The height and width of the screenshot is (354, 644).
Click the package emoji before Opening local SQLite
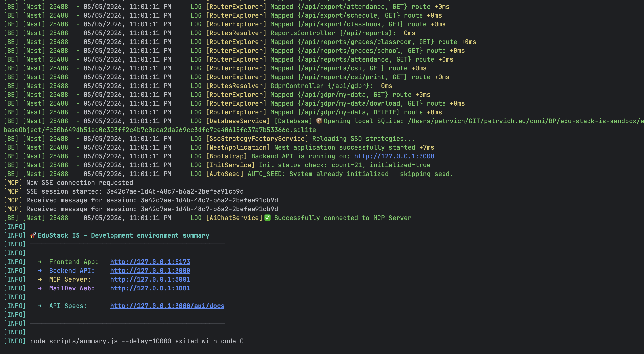(x=319, y=121)
